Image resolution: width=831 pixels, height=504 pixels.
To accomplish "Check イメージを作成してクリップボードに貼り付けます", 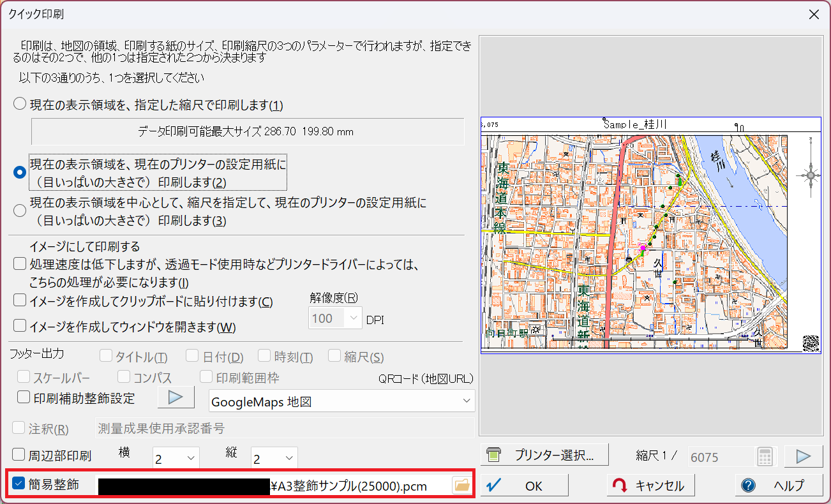I will 19,300.
